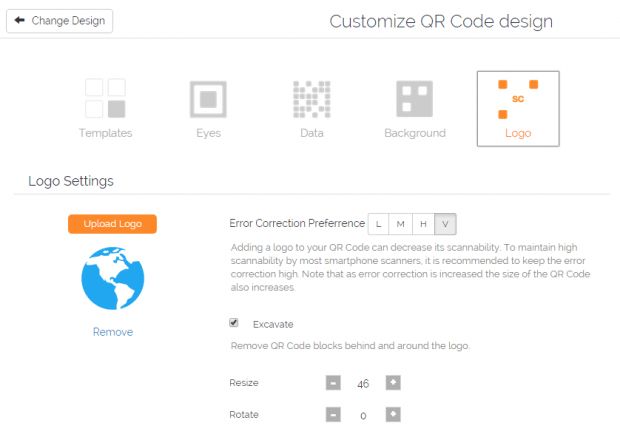This screenshot has width=620, height=440.
Task: Click the Rotate value field showing 0
Action: pyautogui.click(x=363, y=414)
